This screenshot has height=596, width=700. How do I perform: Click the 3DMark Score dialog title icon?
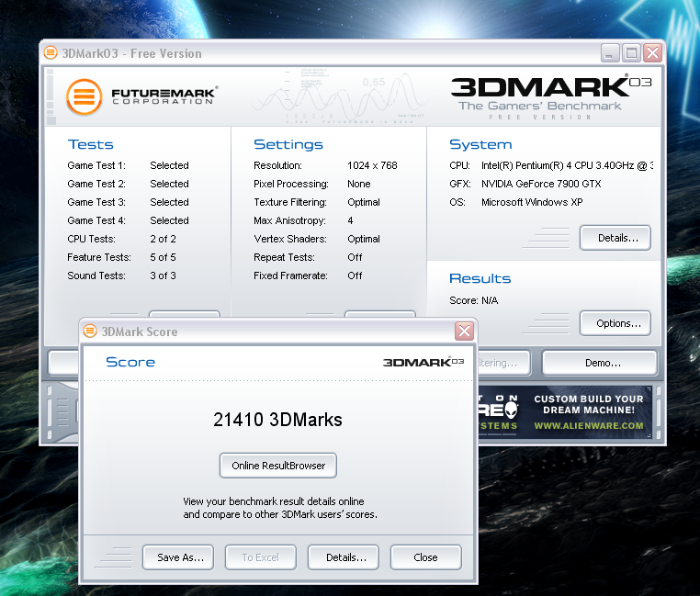point(90,331)
